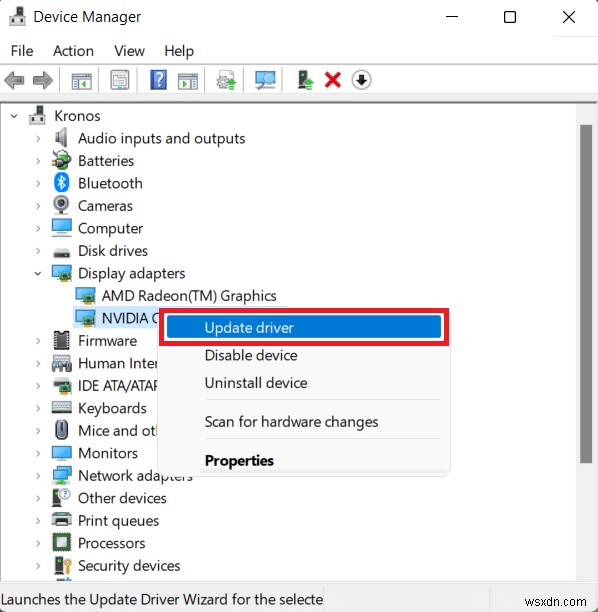Select the IDE ATA/ATAPI controllers row
The height and width of the screenshot is (612, 598).
pos(117,386)
